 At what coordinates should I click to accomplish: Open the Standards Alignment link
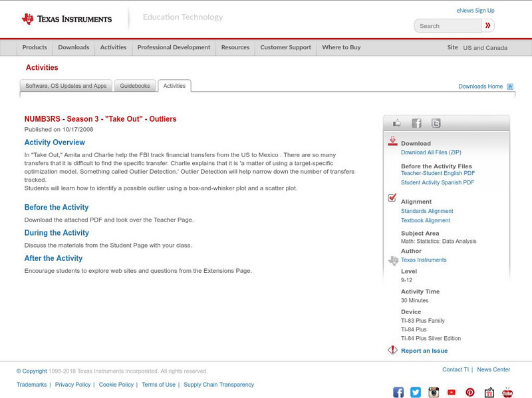[427, 211]
